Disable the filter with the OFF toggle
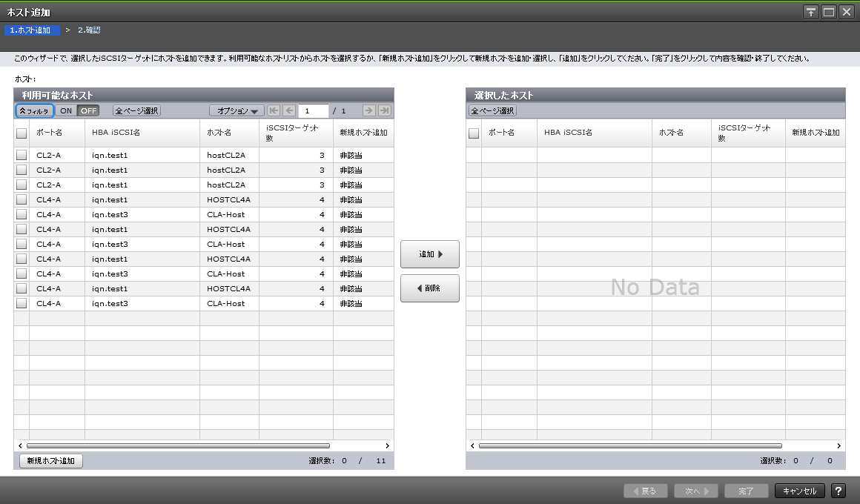 pos(88,110)
